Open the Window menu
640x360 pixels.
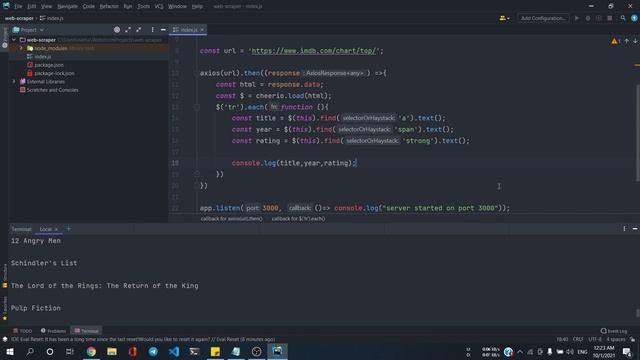177,7
